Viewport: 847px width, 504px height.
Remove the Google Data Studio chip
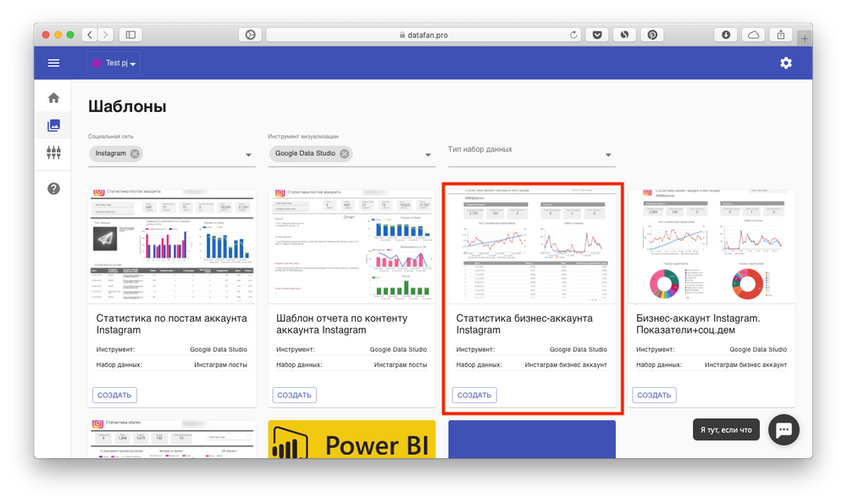(344, 153)
